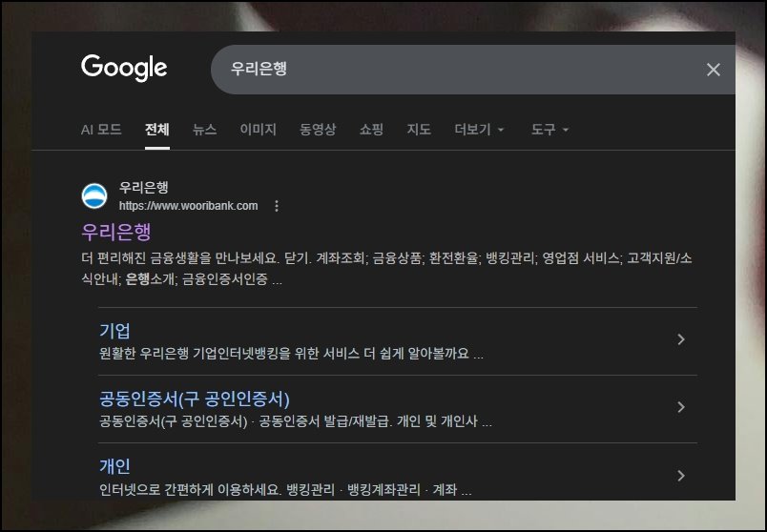Click the description 인터넷으로 간편하게 이용하세요
This screenshot has height=532, width=767.
pyautogui.click(x=285, y=489)
